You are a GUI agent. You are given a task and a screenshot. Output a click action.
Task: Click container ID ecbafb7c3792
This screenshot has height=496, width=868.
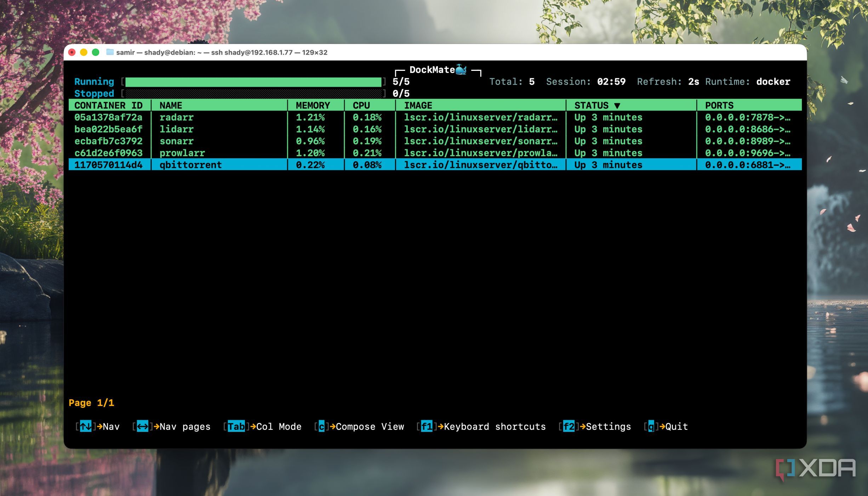click(108, 141)
